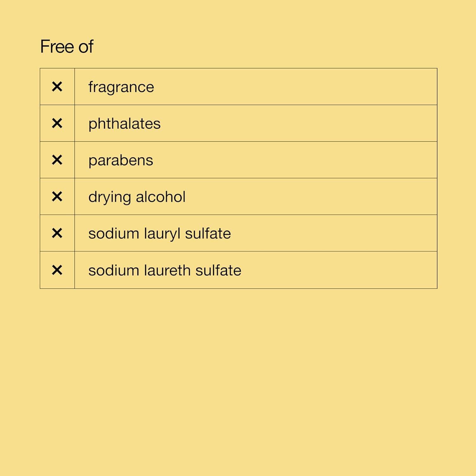Click "sodium" in the laureth sulfate row
Viewport: 476px width, 476px height.
[113, 270]
